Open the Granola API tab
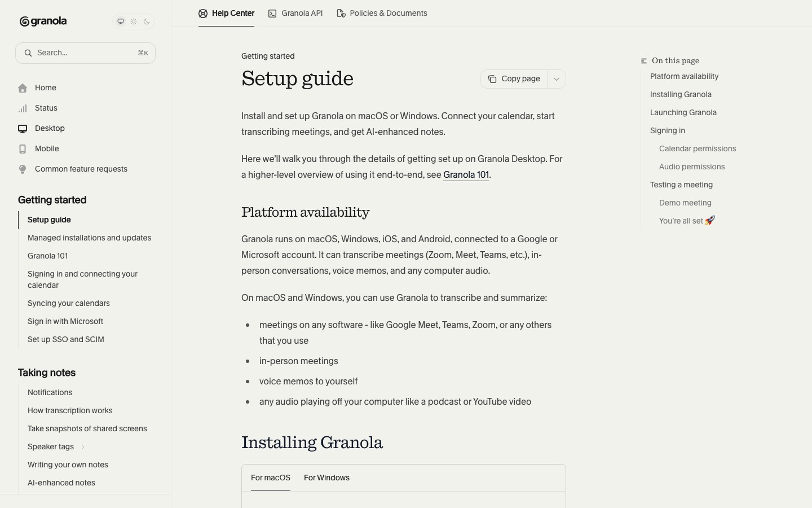 click(295, 14)
